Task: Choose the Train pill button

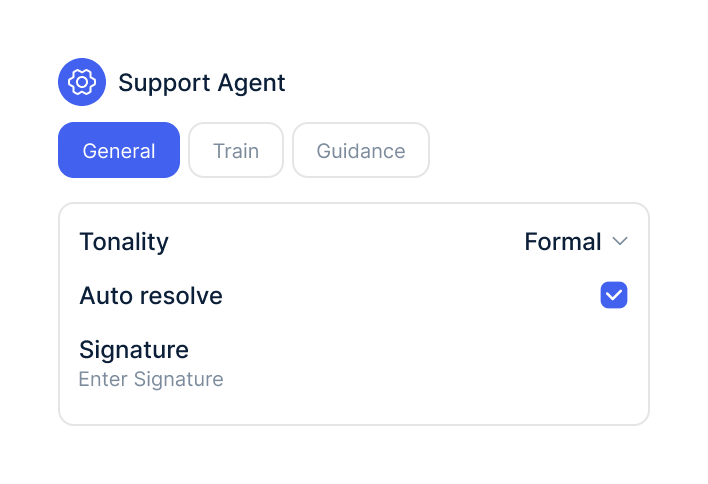Action: 236,150
